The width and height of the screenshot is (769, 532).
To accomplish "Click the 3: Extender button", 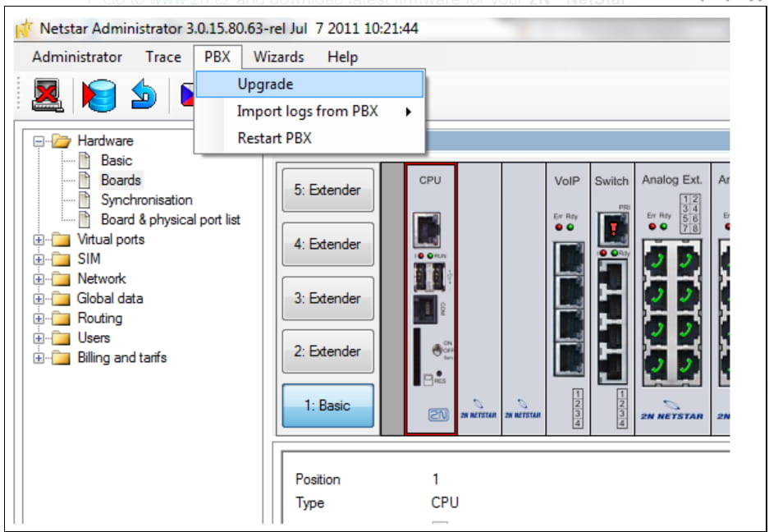I will pyautogui.click(x=327, y=298).
